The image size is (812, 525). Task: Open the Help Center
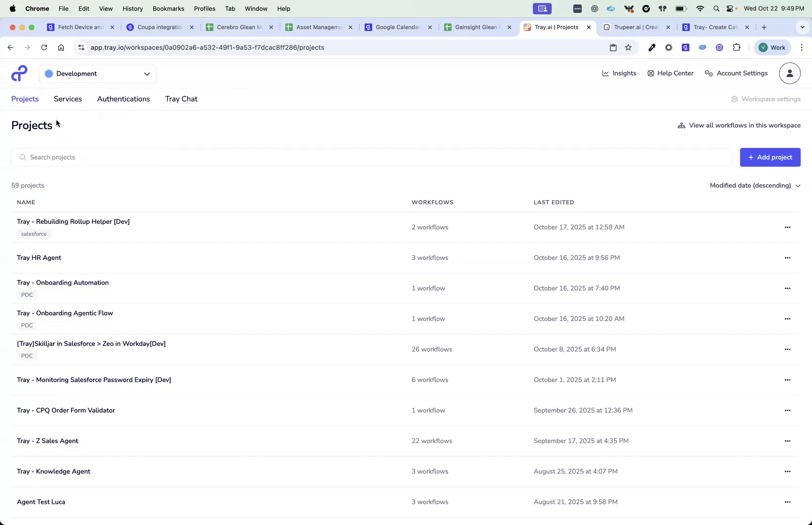[x=670, y=73]
